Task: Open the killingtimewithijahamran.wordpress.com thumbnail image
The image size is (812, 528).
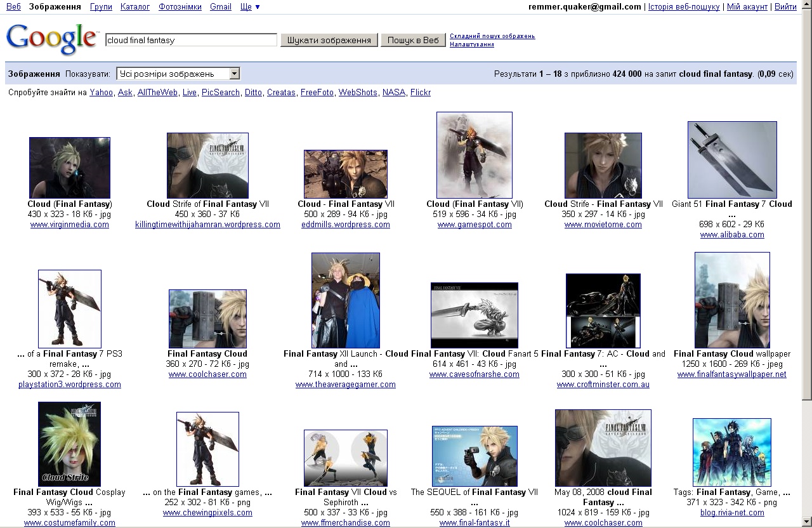Action: 207,166
